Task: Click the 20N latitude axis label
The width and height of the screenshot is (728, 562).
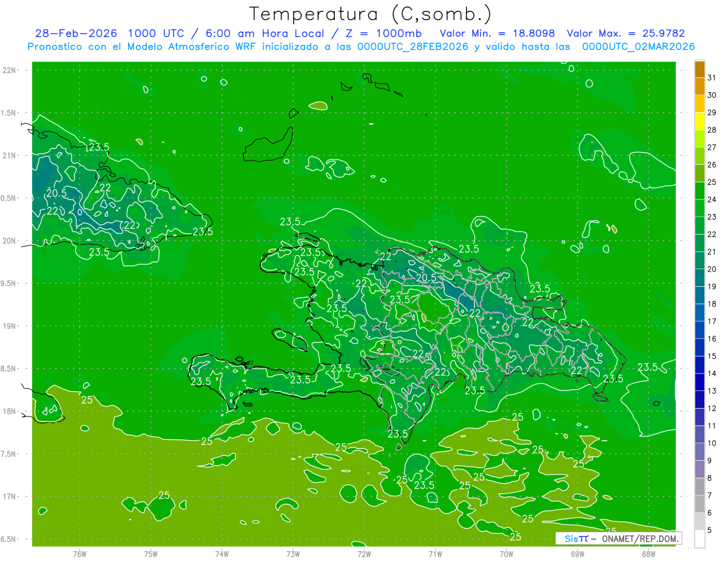Action: pyautogui.click(x=9, y=241)
